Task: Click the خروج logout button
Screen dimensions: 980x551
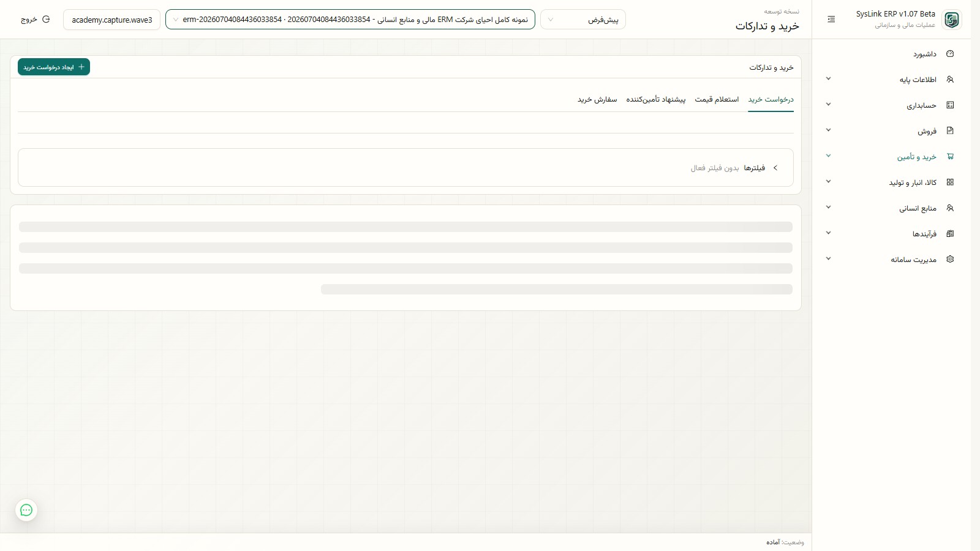Action: (x=36, y=20)
